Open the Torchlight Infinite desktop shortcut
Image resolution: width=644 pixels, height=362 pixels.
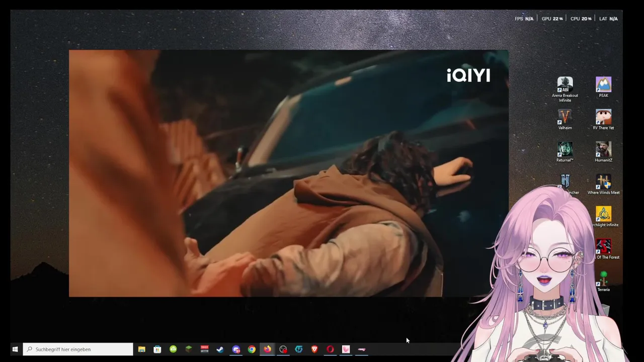click(603, 217)
